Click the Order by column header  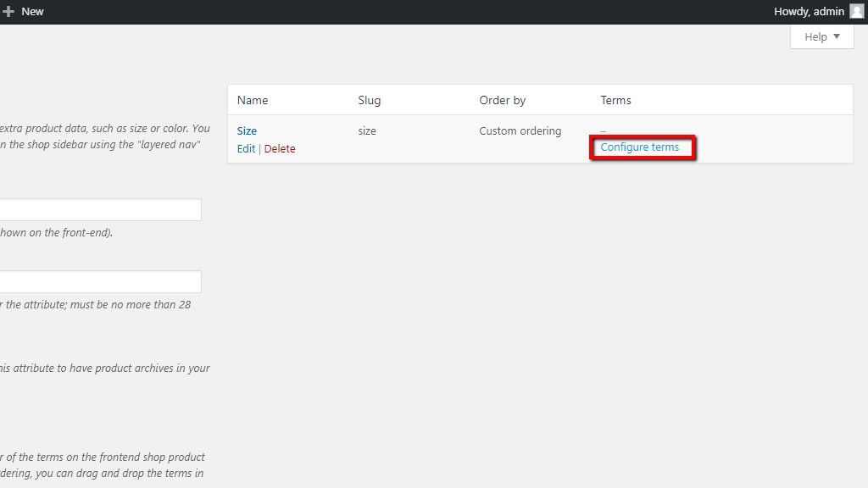[x=502, y=99]
